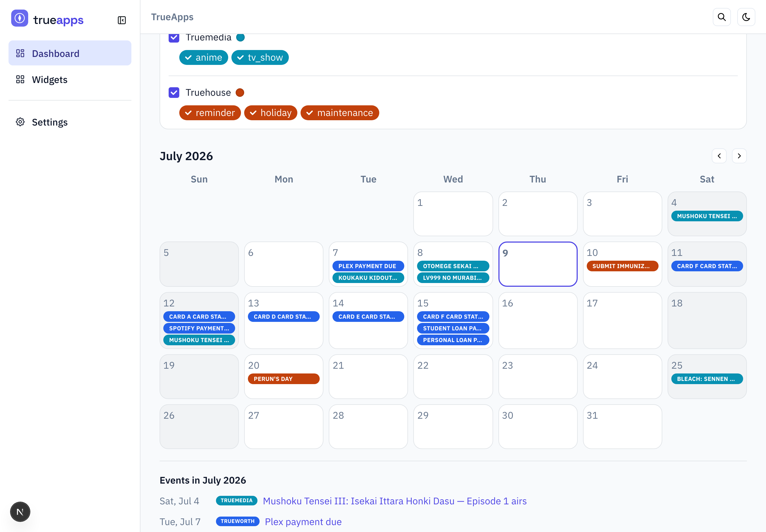Click the TrueApps header title

pos(172,17)
